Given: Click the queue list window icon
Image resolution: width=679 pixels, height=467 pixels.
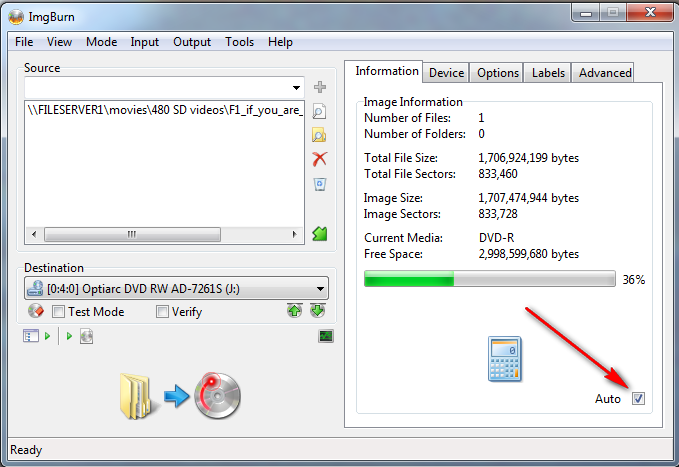Looking at the screenshot, I should point(31,336).
